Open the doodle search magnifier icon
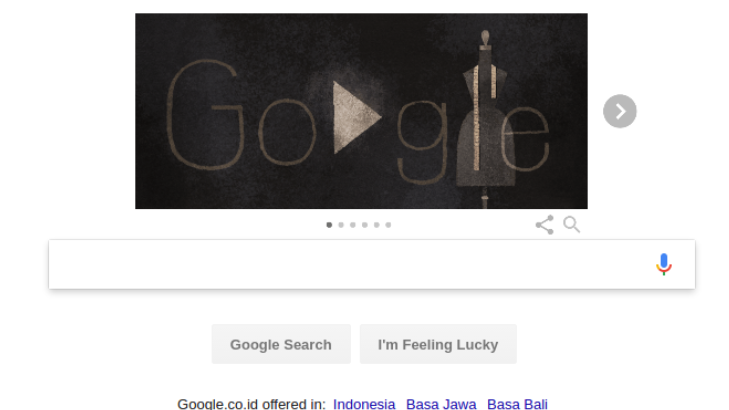The image size is (729, 410). 571,225
